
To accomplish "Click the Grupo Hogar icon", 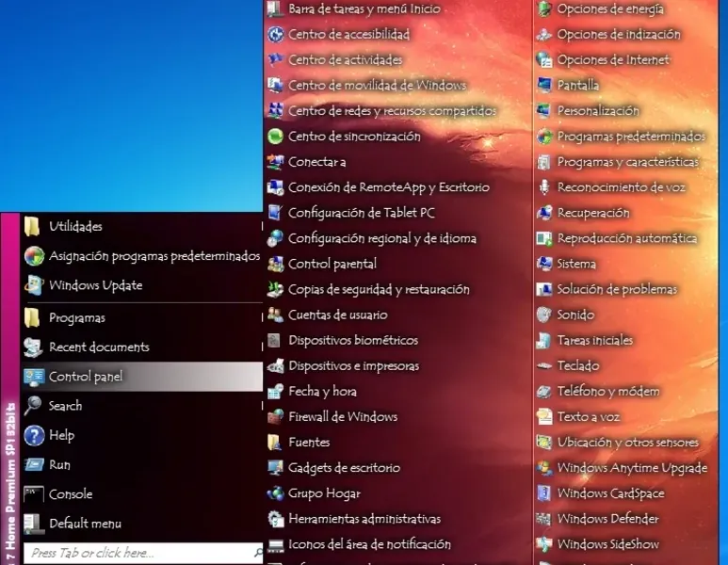I will (276, 493).
